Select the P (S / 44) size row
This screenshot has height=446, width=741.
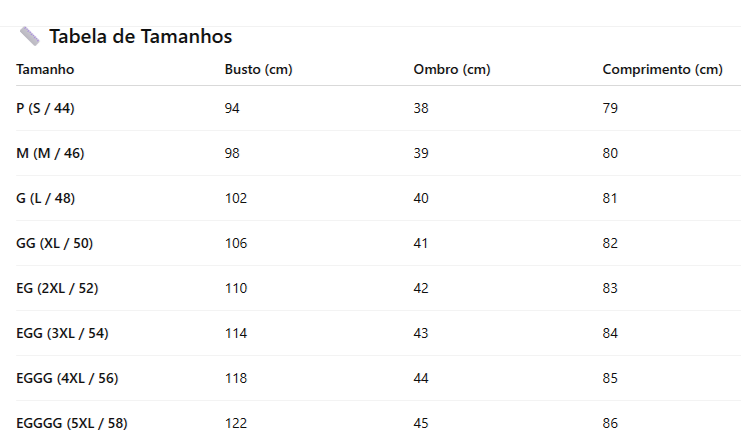point(45,108)
